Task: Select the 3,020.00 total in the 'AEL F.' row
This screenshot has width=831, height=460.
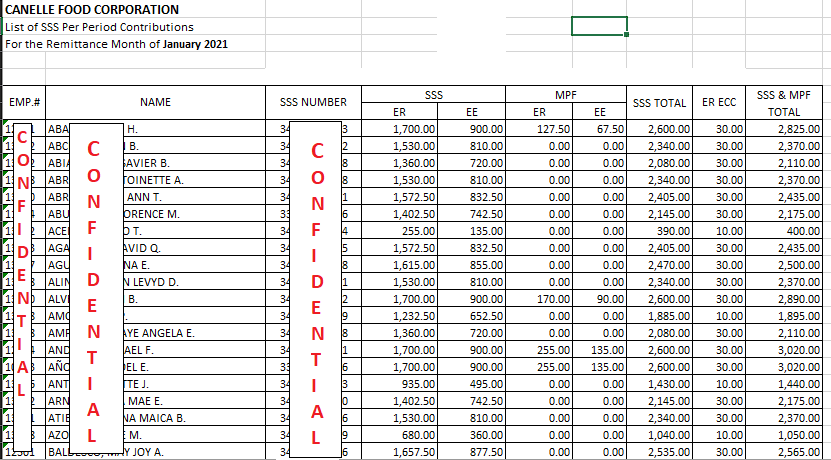Action: click(784, 350)
